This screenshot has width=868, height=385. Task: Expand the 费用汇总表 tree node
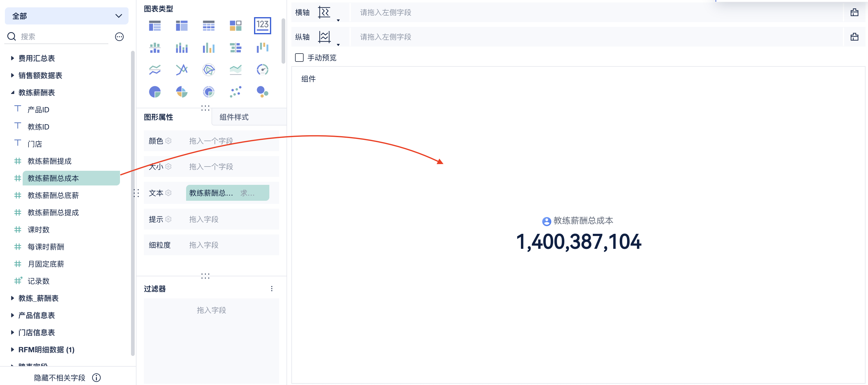[13, 58]
